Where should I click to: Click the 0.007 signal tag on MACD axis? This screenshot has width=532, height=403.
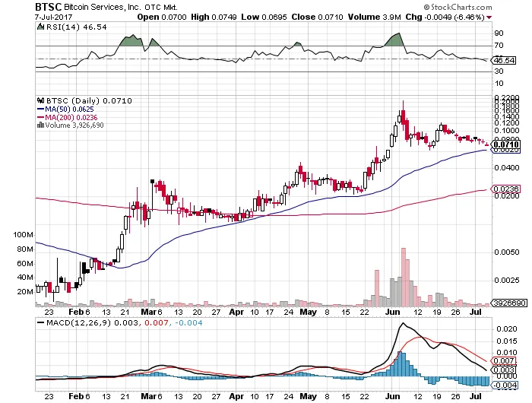(x=504, y=361)
